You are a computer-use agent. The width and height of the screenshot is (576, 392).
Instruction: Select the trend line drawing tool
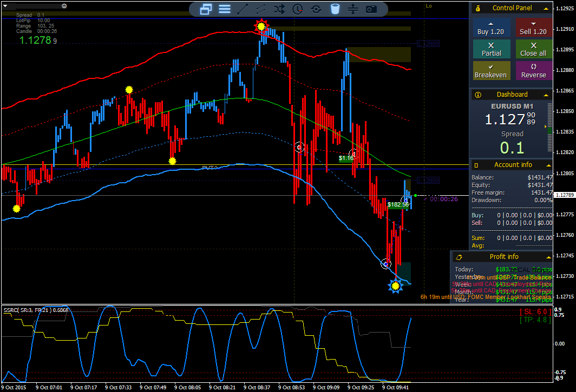(x=243, y=9)
